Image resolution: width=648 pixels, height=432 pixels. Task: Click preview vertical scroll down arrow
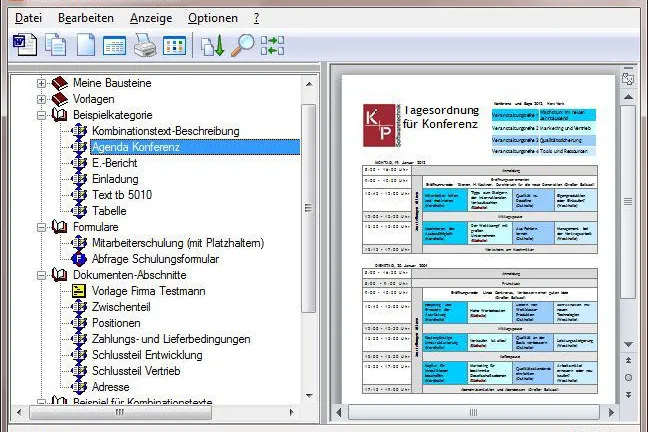click(x=628, y=344)
